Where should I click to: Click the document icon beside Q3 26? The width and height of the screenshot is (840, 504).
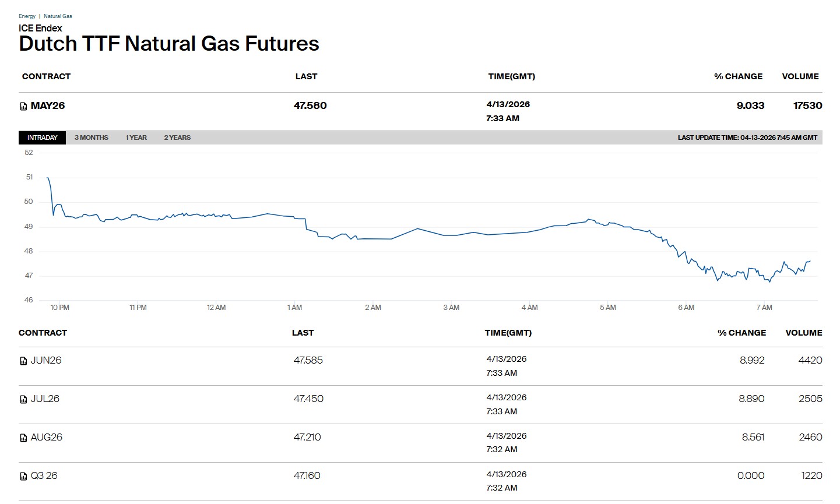23,477
